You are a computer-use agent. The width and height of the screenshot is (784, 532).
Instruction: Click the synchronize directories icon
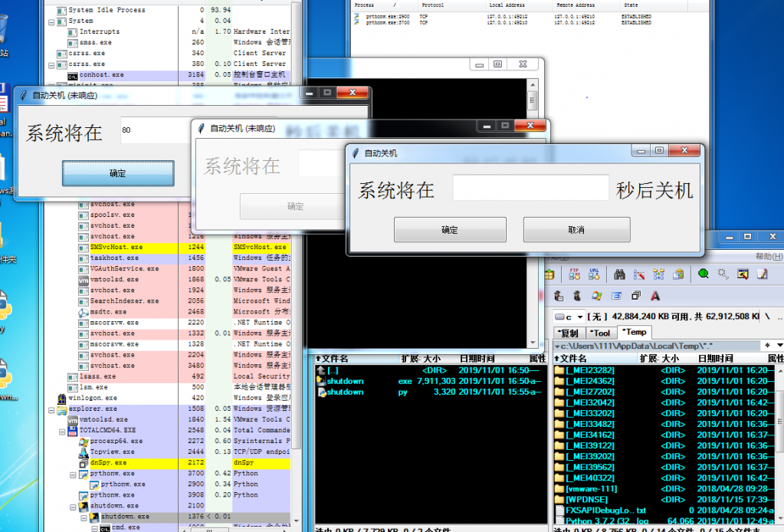[658, 274]
